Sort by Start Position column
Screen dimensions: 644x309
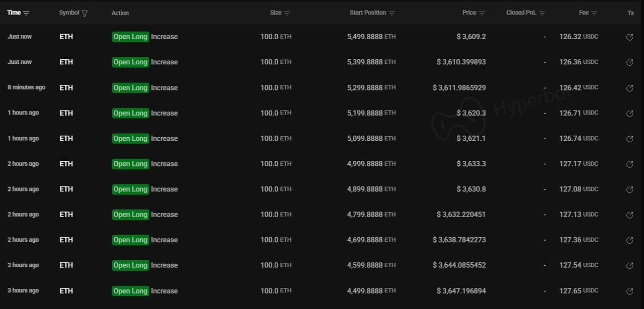[x=392, y=13]
